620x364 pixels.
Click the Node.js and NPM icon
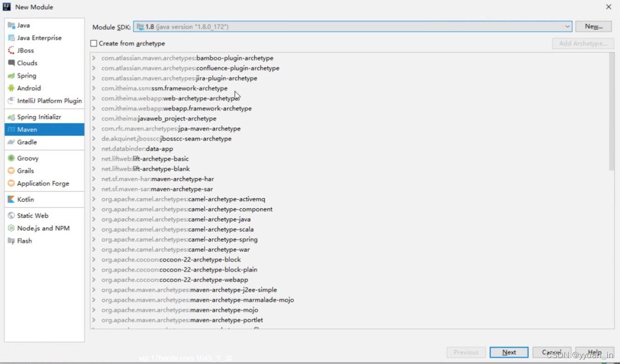(11, 228)
